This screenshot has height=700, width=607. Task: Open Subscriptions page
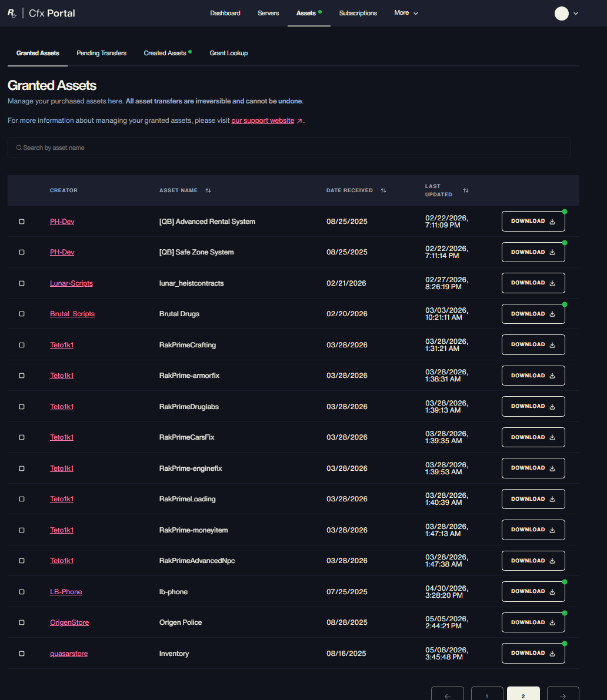click(358, 14)
